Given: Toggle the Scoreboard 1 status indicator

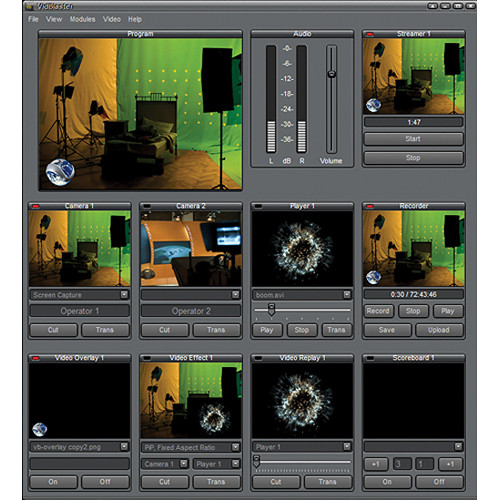Looking at the screenshot, I should point(370,358).
